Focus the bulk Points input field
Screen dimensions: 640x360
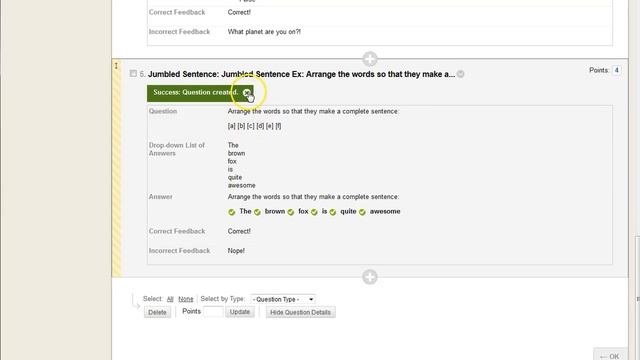[213, 312]
